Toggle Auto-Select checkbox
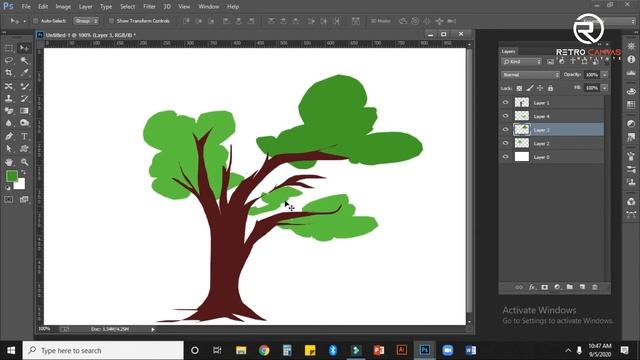 tap(36, 21)
